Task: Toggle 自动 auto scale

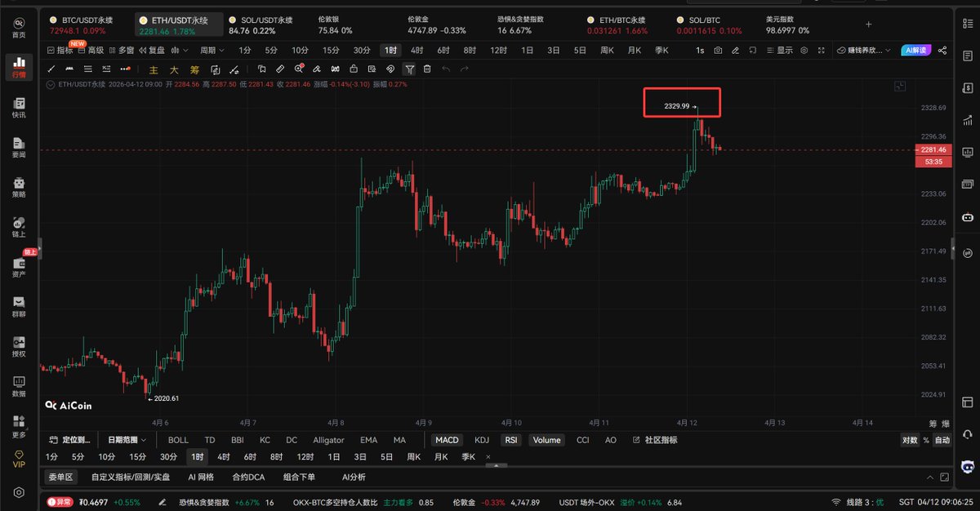Action: (x=942, y=440)
